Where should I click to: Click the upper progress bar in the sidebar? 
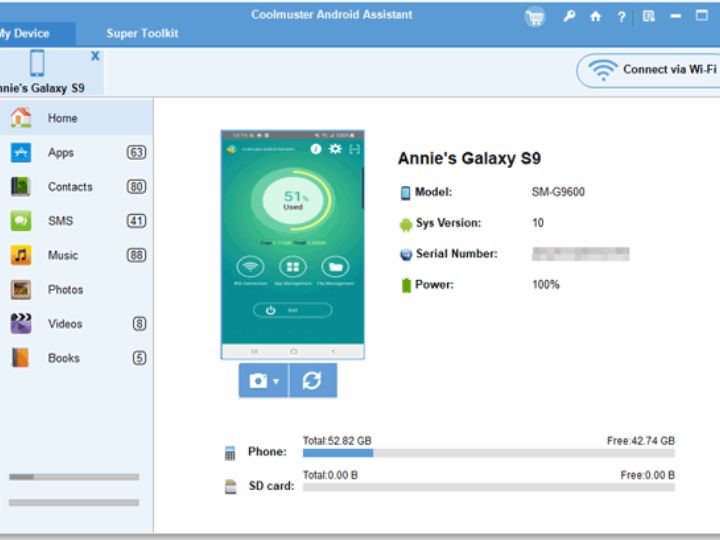74,477
